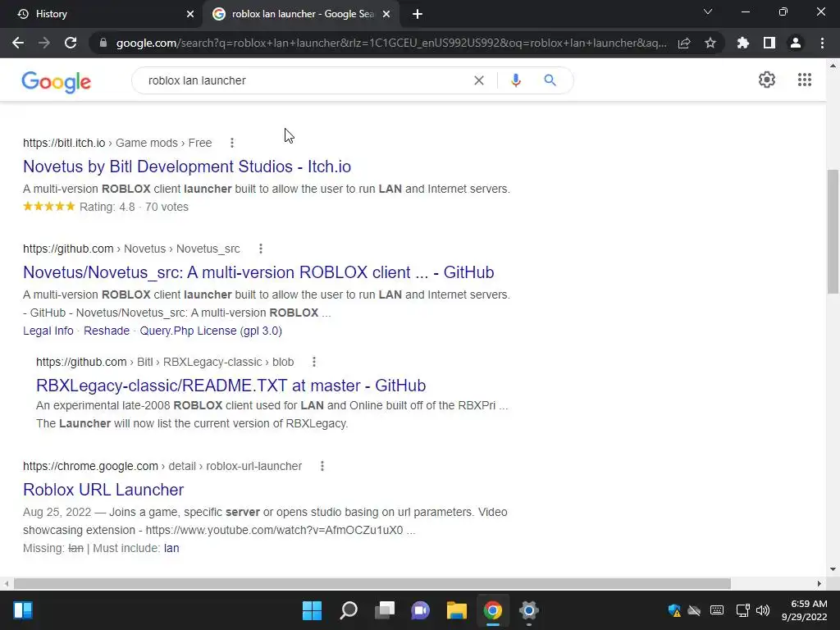Open the Widgets panel on the taskbar
Image resolution: width=840 pixels, height=630 pixels.
pos(23,610)
